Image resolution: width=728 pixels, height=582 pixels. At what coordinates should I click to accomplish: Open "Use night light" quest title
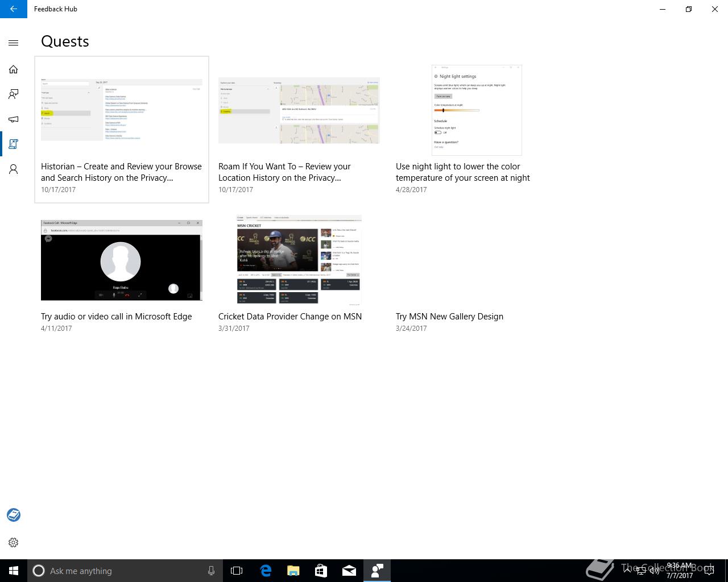pyautogui.click(x=463, y=172)
